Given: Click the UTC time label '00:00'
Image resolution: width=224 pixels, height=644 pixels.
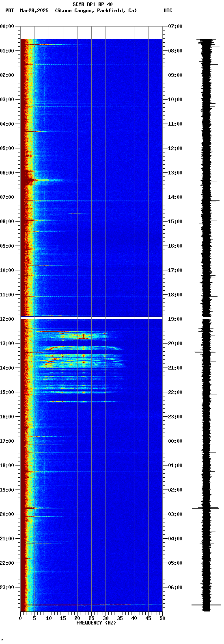Looking at the screenshot, I should pos(175,441).
